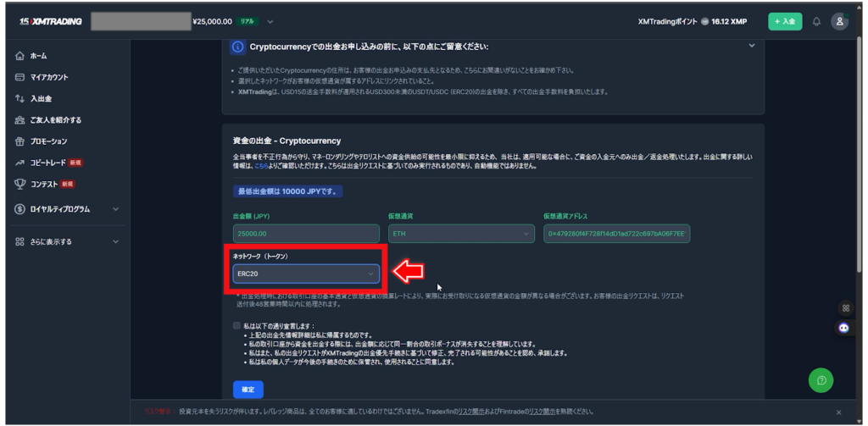Click the green 入金 button
Image resolution: width=868 pixels, height=426 pixels.
[x=784, y=21]
